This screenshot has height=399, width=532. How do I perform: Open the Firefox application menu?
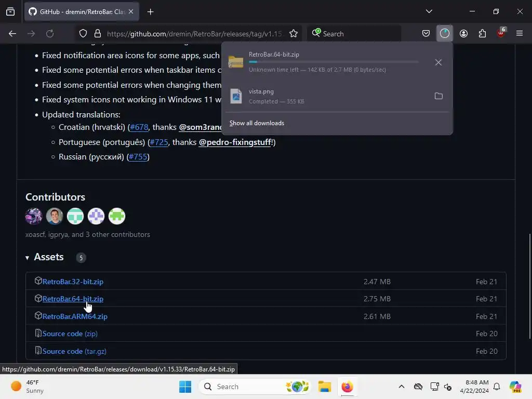[520, 34]
